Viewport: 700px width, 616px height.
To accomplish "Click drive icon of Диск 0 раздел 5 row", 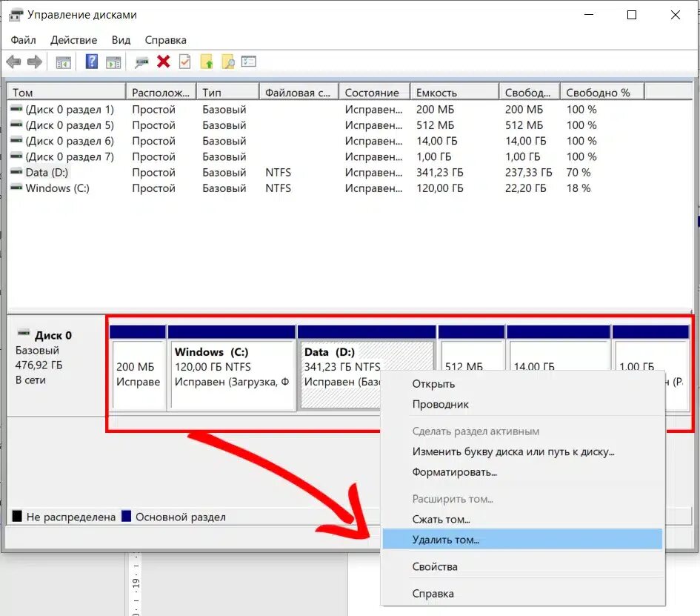I will tap(16, 125).
